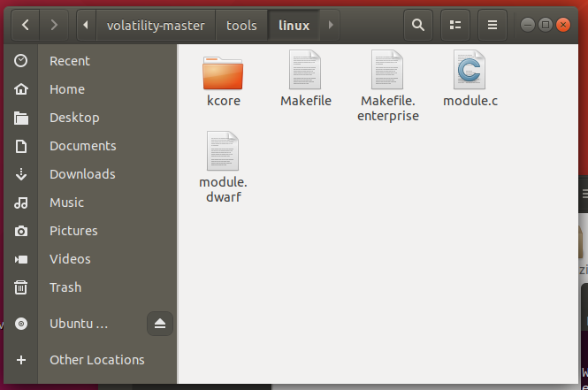This screenshot has height=390, width=588.
Task: Switch to list view with toggle button
Action: coord(455,25)
